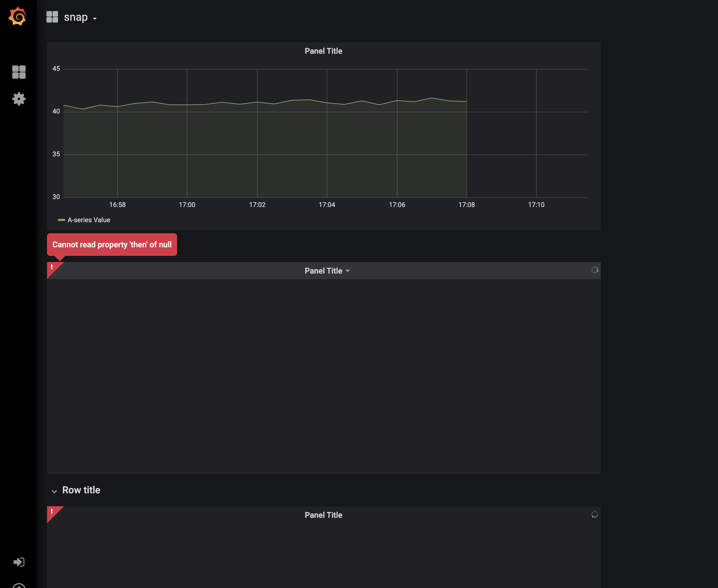Click the dashboard squares icon beside snap
This screenshot has width=718, height=588.
[x=53, y=16]
